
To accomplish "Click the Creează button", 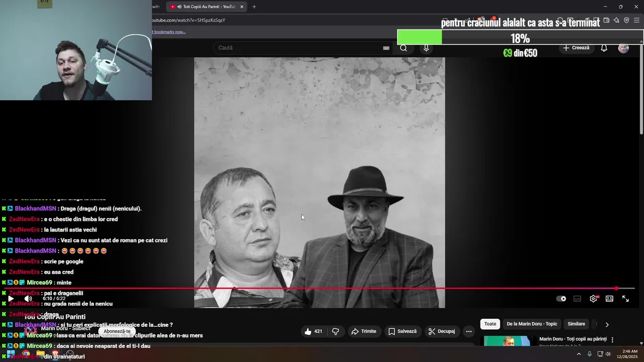I will (x=576, y=48).
